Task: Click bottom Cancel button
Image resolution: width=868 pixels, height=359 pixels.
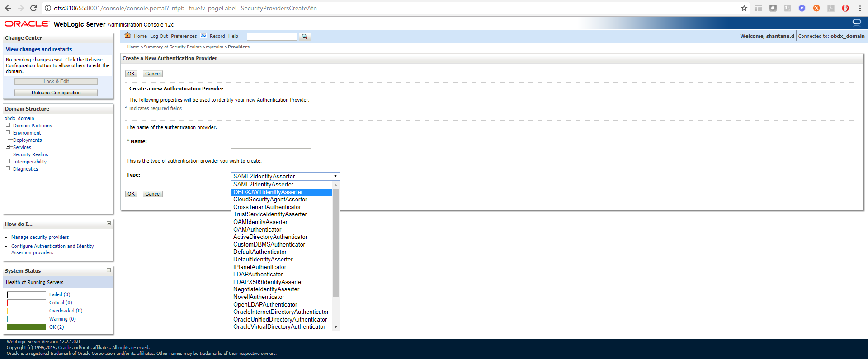Action: 153,194
